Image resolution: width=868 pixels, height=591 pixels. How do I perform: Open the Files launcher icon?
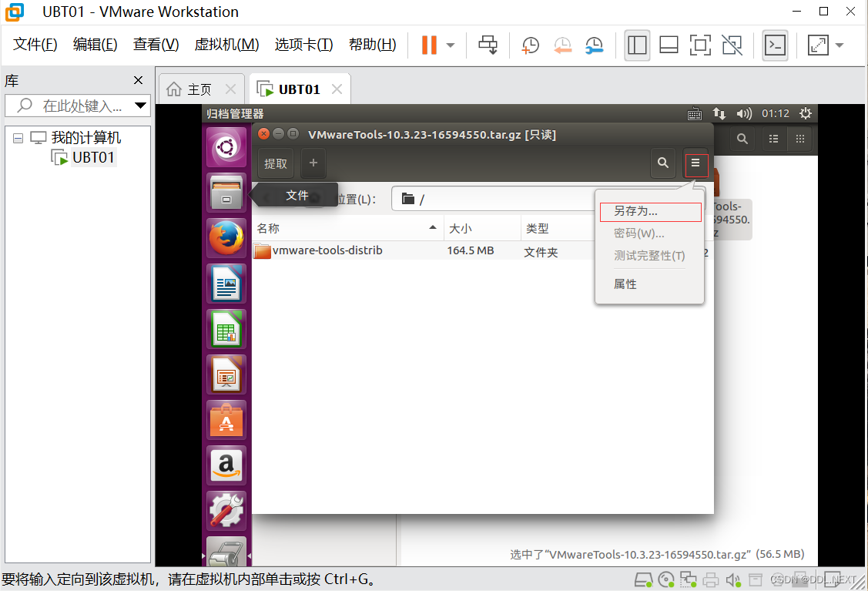pyautogui.click(x=226, y=193)
